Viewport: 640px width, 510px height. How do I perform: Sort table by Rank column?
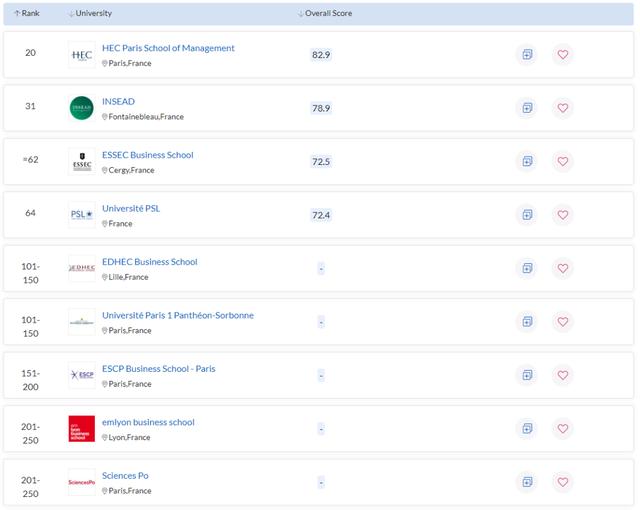tap(27, 13)
